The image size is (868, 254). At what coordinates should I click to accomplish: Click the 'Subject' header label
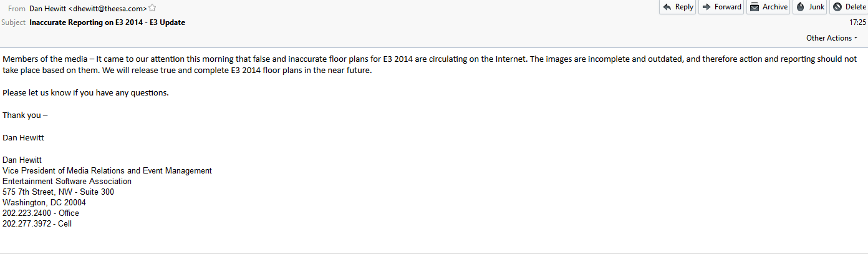(x=14, y=22)
